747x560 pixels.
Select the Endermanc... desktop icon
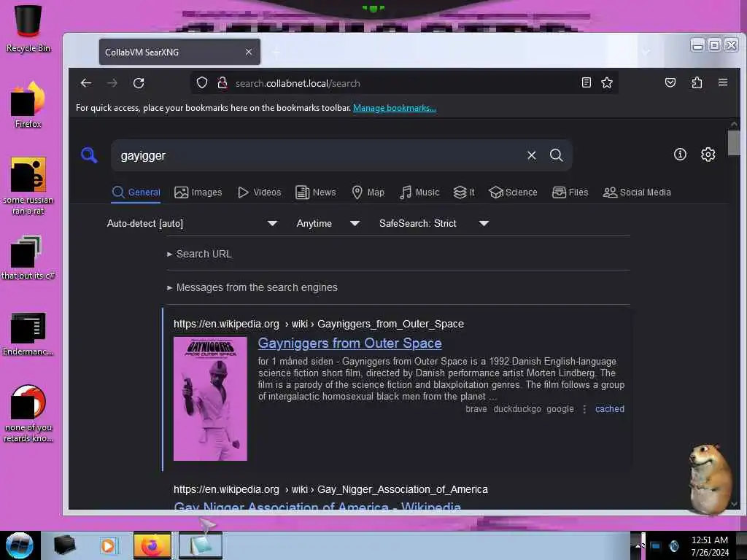pos(28,333)
